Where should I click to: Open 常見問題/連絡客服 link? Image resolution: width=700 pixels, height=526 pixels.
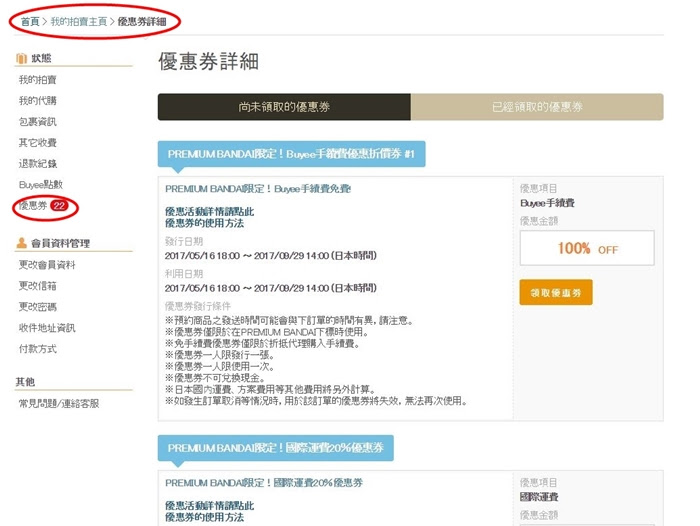click(58, 404)
